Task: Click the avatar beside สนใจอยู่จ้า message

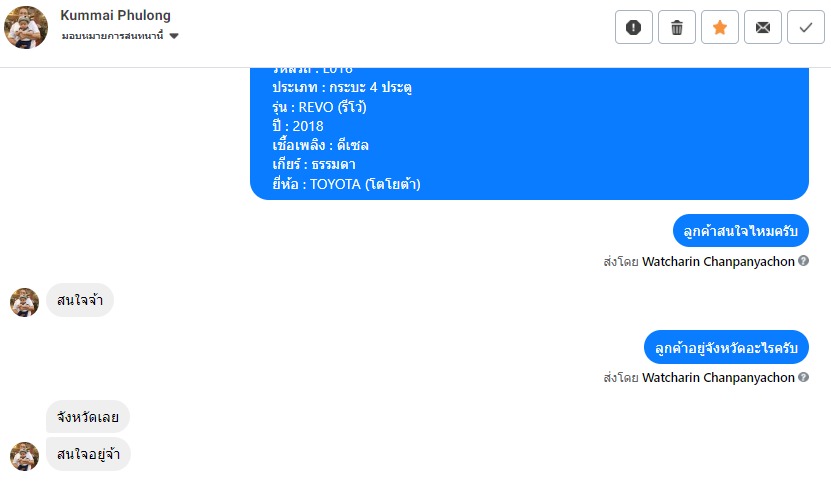Action: pos(24,456)
